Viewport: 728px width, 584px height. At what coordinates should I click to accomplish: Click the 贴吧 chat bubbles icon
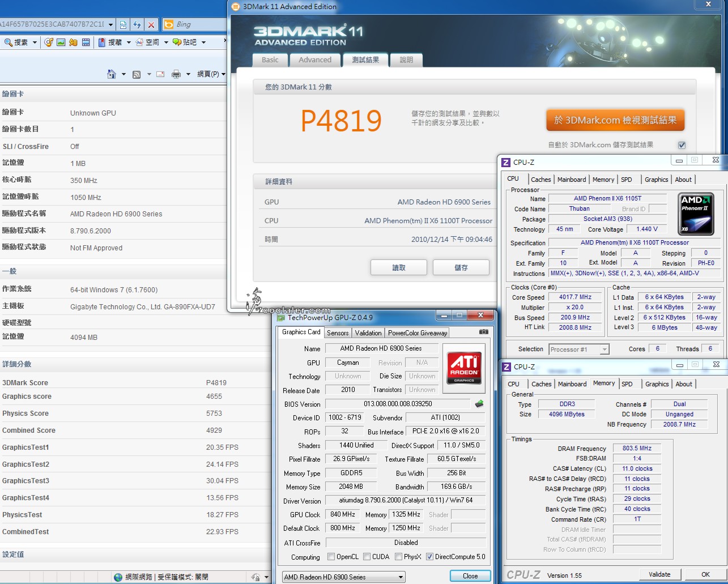point(177,42)
